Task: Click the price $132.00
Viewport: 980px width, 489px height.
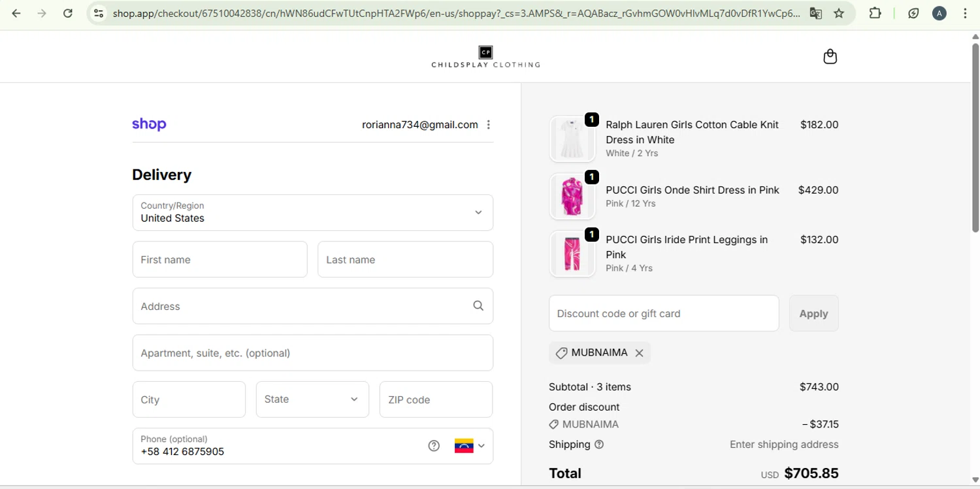Action: click(819, 239)
